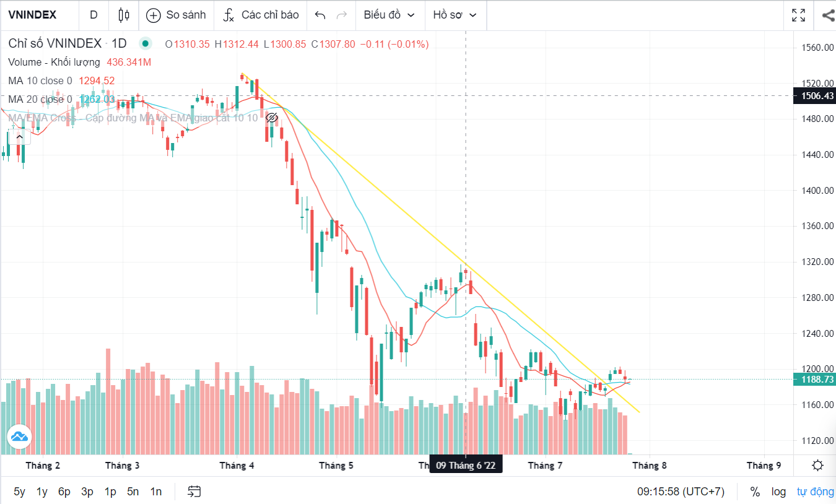
Task: Open Các chỉ báo indicators
Action: pyautogui.click(x=261, y=15)
